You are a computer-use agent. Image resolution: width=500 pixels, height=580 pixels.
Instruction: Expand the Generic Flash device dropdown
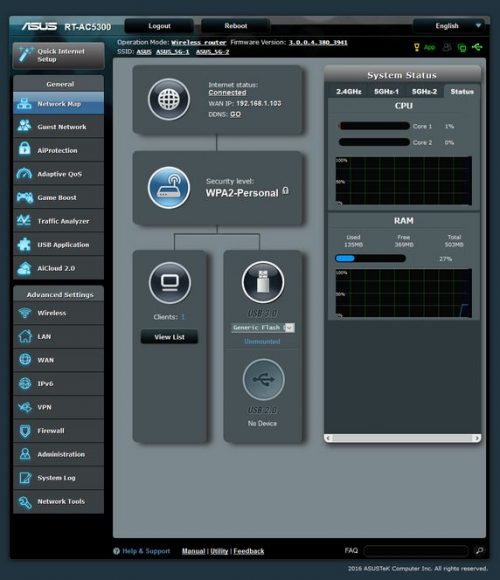point(263,328)
